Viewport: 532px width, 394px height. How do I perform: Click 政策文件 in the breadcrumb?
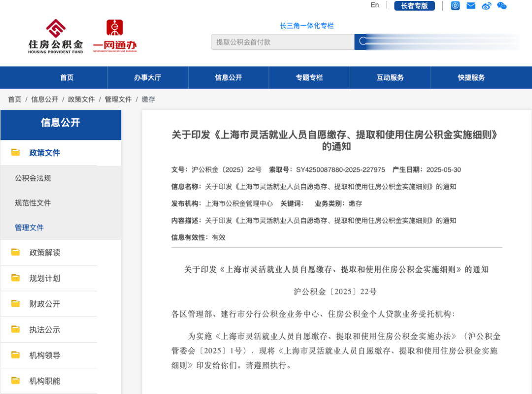[81, 99]
